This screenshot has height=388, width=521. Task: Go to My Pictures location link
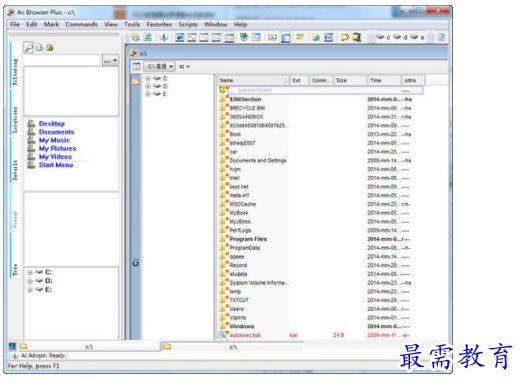coord(57,148)
